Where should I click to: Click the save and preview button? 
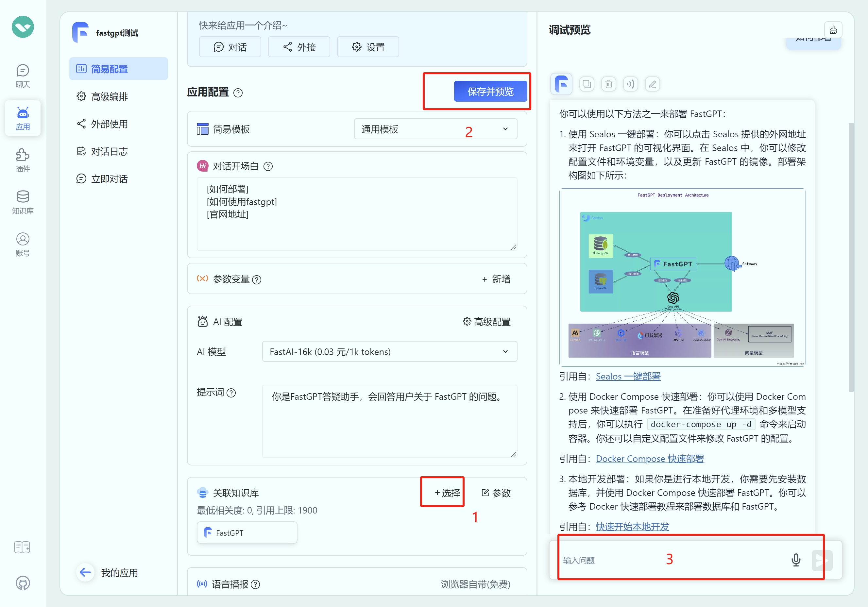(x=490, y=92)
